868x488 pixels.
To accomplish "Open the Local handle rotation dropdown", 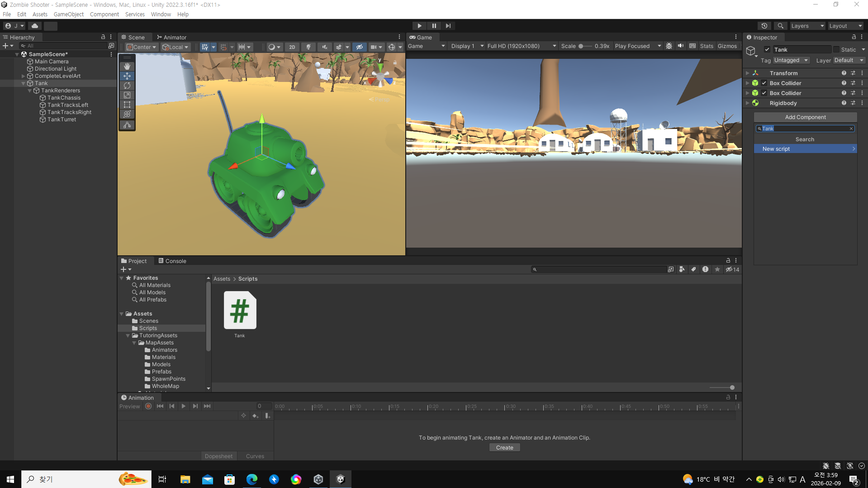I will tap(175, 47).
